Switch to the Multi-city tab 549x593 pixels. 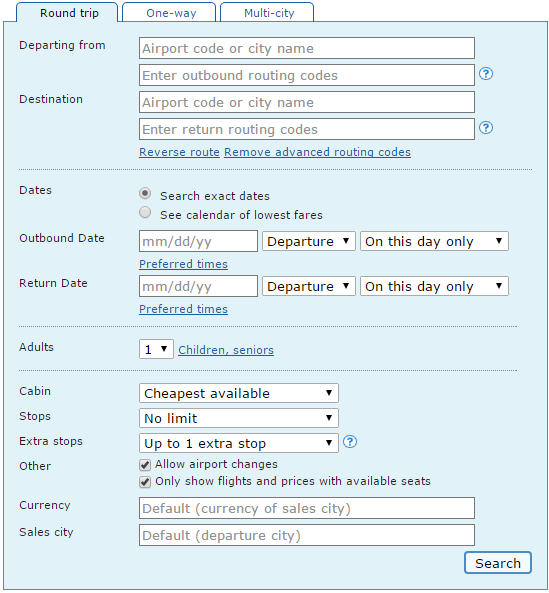[267, 12]
